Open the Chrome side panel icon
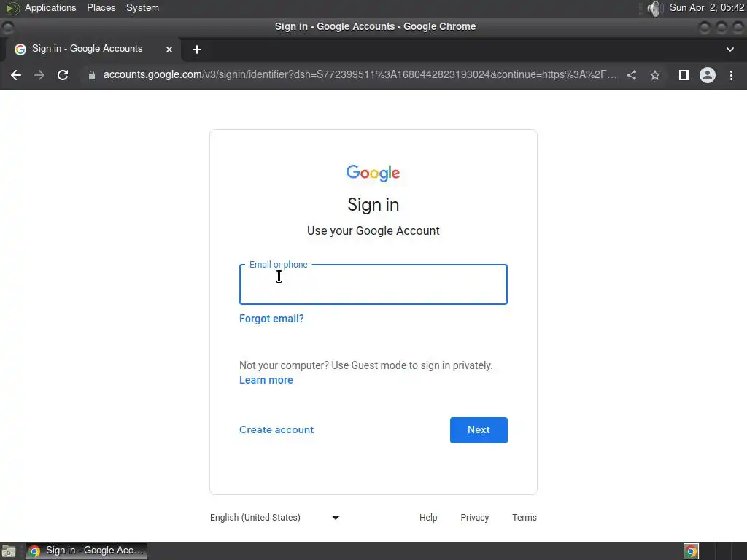This screenshot has width=747, height=560. pos(684,75)
